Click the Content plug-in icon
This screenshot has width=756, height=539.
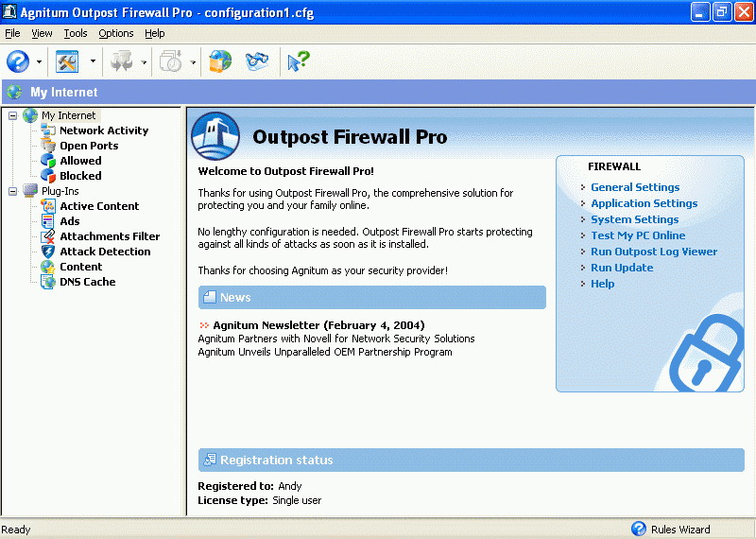(48, 267)
